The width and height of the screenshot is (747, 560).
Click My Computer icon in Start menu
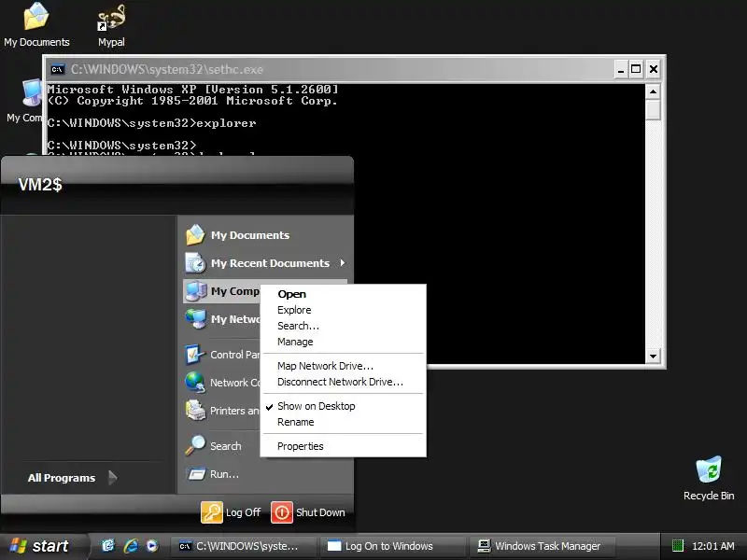point(196,291)
